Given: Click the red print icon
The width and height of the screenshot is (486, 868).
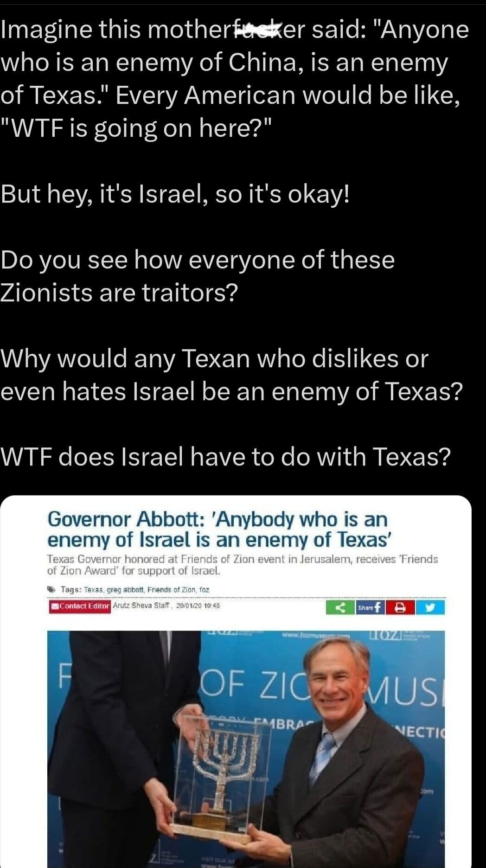Looking at the screenshot, I should click(400, 607).
